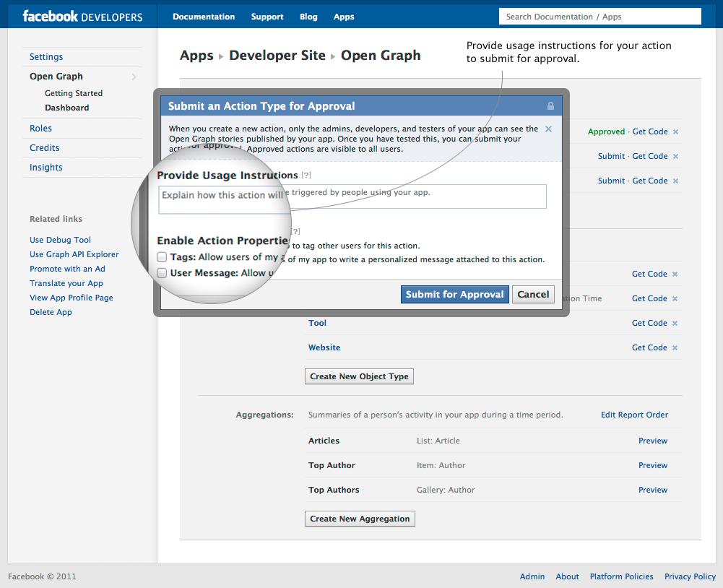
Task: Click Submit for Approval button
Action: (x=454, y=294)
